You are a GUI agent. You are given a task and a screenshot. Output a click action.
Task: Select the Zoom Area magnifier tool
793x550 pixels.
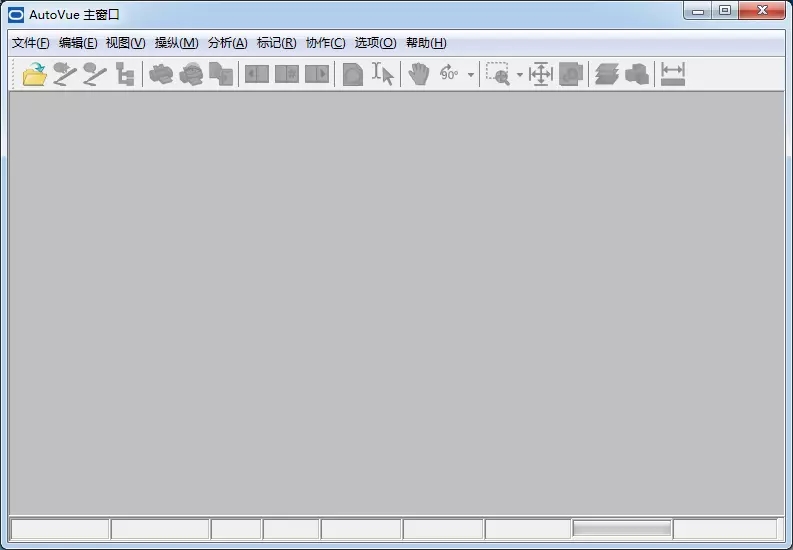tap(498, 74)
